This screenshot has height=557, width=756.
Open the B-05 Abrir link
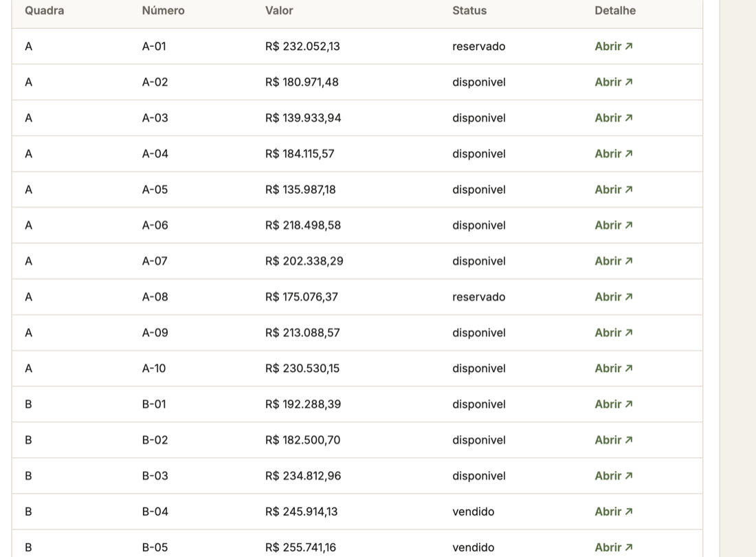pyautogui.click(x=613, y=547)
